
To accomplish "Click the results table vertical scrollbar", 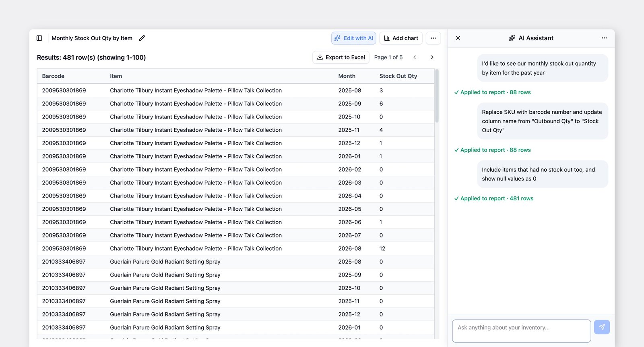I will pos(437,96).
